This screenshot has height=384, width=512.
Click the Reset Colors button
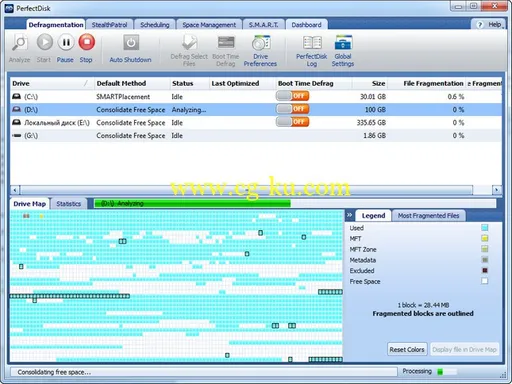point(407,349)
